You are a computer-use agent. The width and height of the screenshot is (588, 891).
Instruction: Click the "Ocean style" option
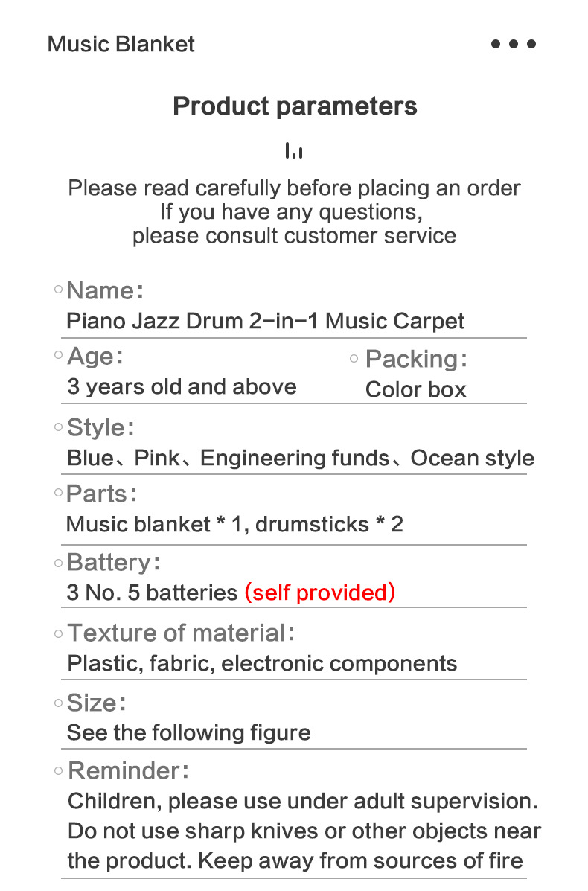tap(472, 458)
